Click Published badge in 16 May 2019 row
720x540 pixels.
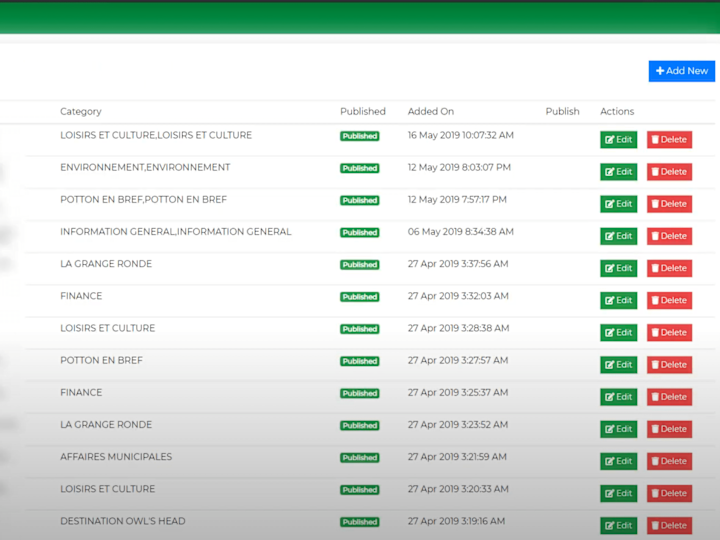click(x=360, y=136)
